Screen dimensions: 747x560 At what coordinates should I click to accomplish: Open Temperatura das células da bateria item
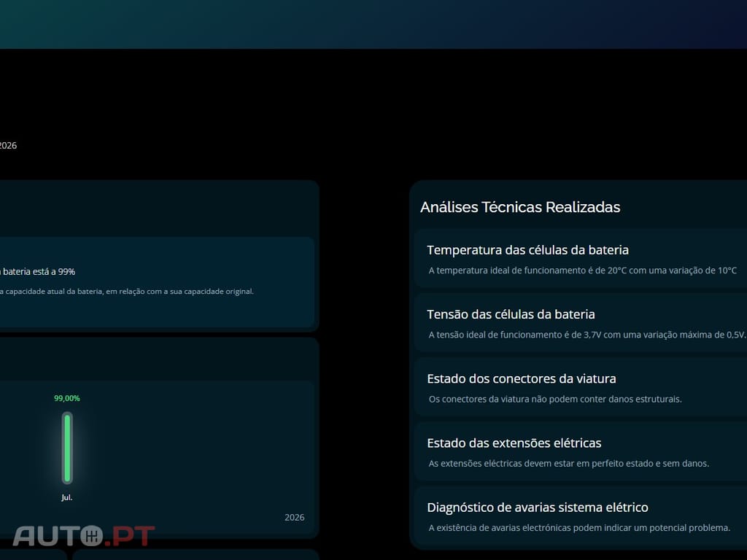(x=580, y=259)
